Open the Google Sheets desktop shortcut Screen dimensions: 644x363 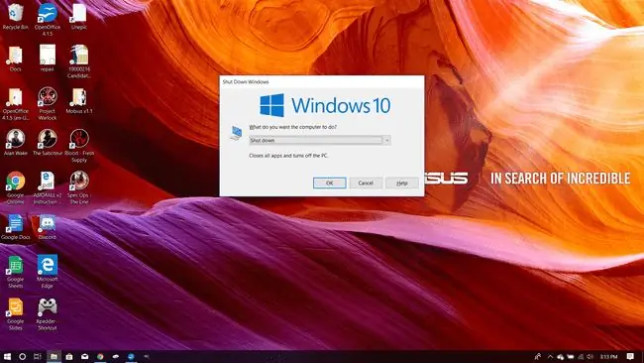point(15,272)
